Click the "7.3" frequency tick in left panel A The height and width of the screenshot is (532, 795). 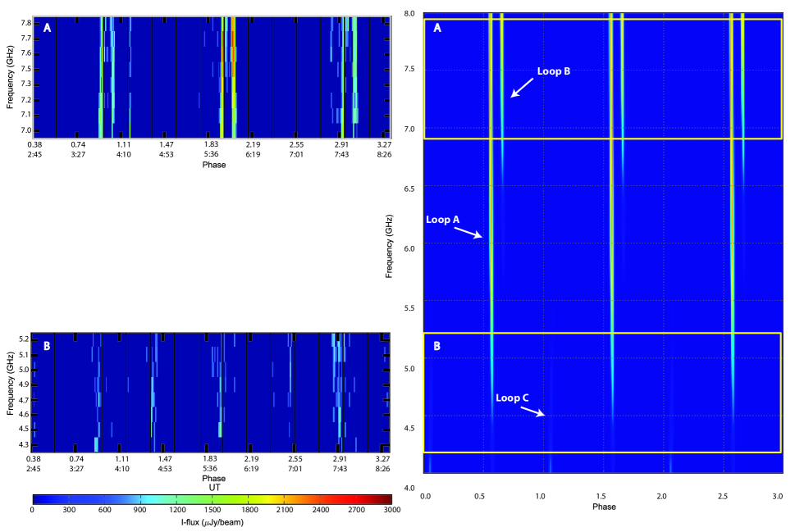26,84
